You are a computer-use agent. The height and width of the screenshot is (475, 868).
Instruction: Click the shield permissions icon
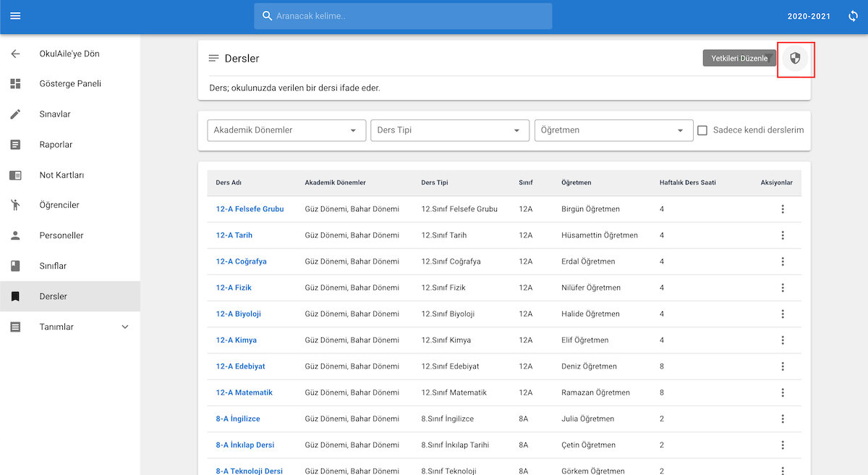795,58
